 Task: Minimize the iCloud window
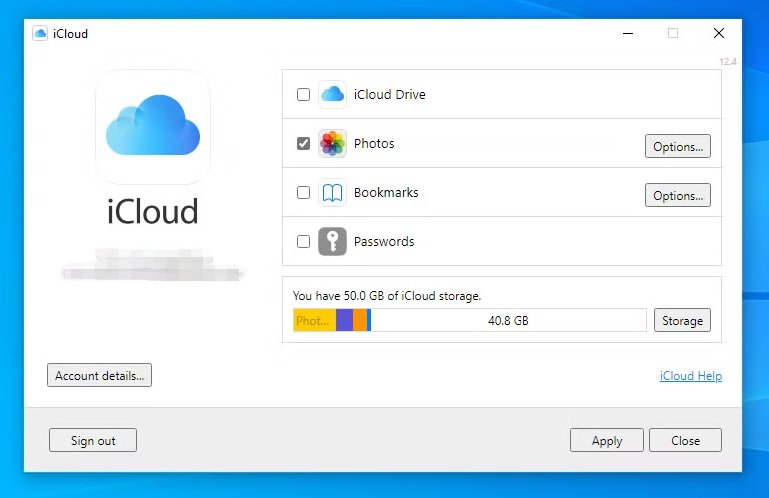(628, 33)
